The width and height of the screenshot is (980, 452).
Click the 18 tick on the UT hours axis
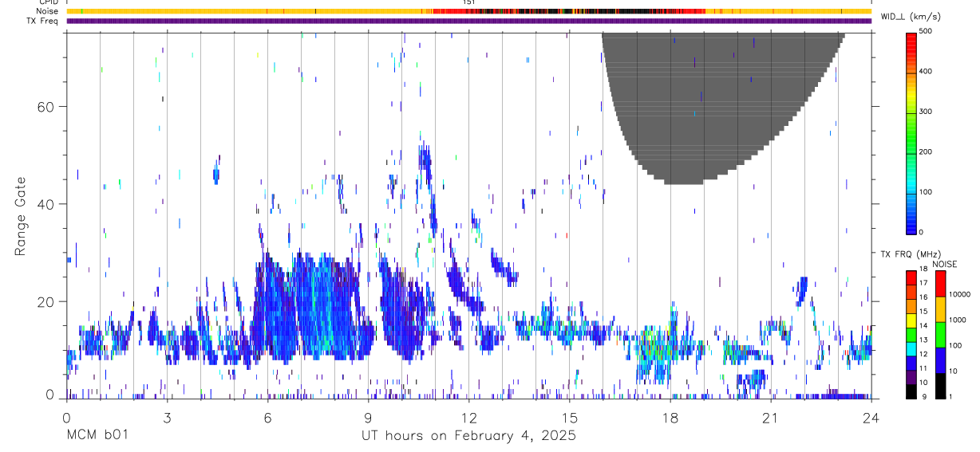coord(670,419)
